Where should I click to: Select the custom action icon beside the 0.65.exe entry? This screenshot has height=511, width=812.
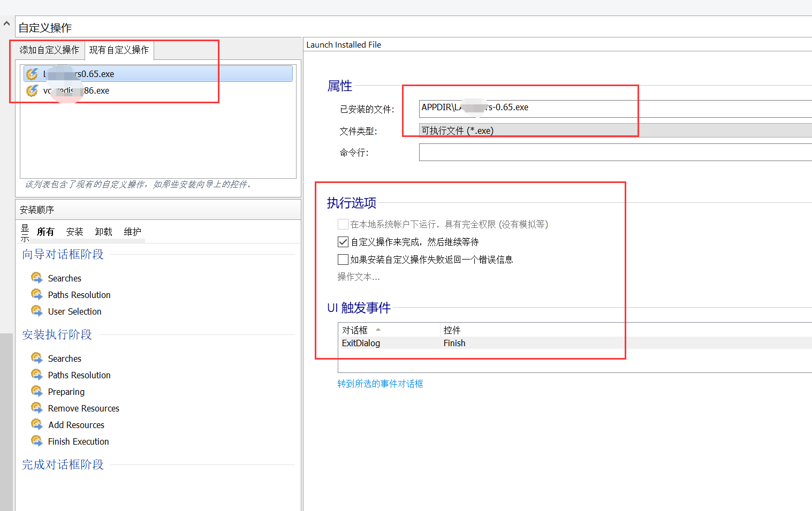32,73
